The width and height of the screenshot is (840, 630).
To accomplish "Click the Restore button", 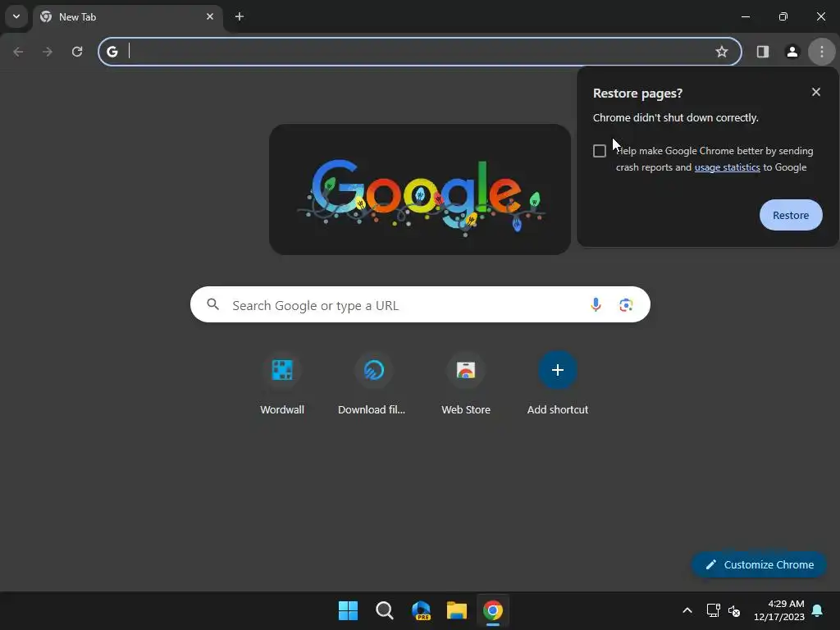I will (791, 215).
